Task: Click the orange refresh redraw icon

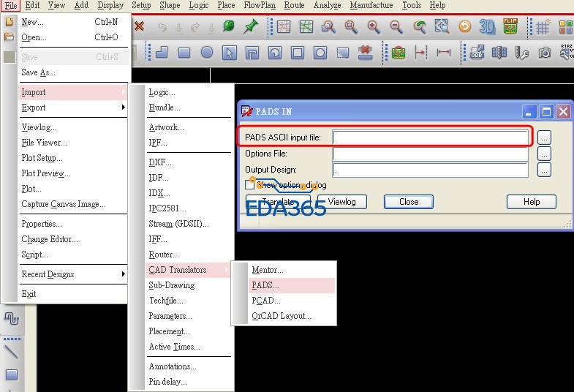Action: coord(465,26)
